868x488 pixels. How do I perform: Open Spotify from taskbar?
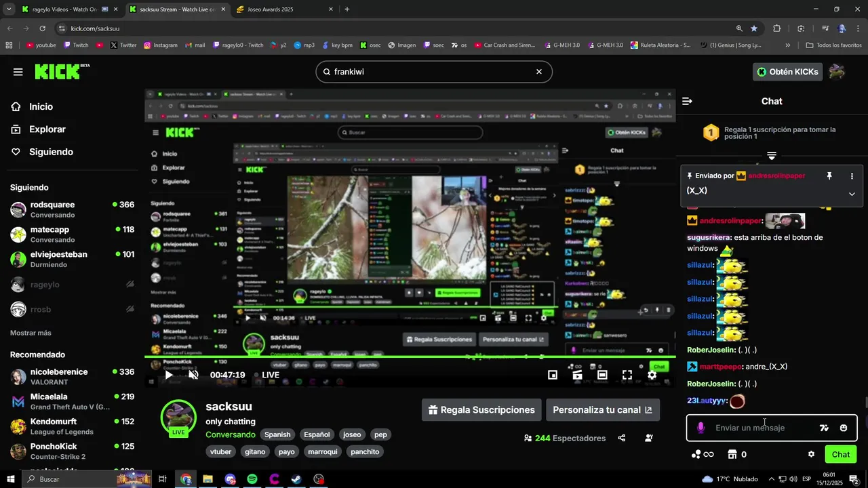252,479
